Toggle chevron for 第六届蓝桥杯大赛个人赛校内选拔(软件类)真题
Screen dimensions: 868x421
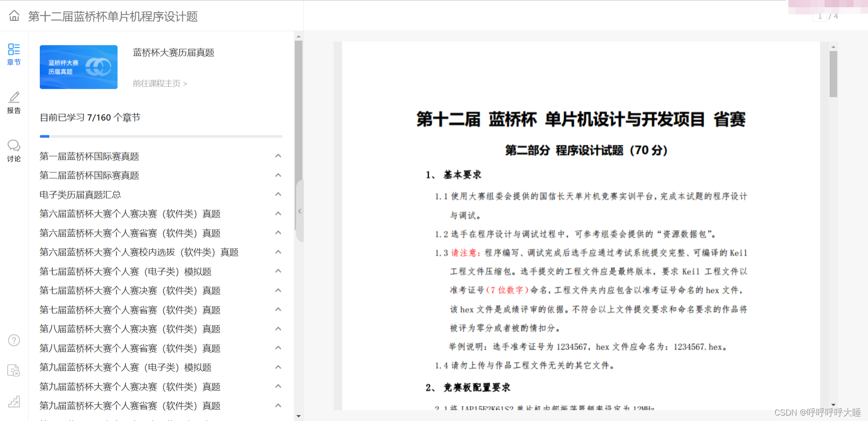point(278,252)
